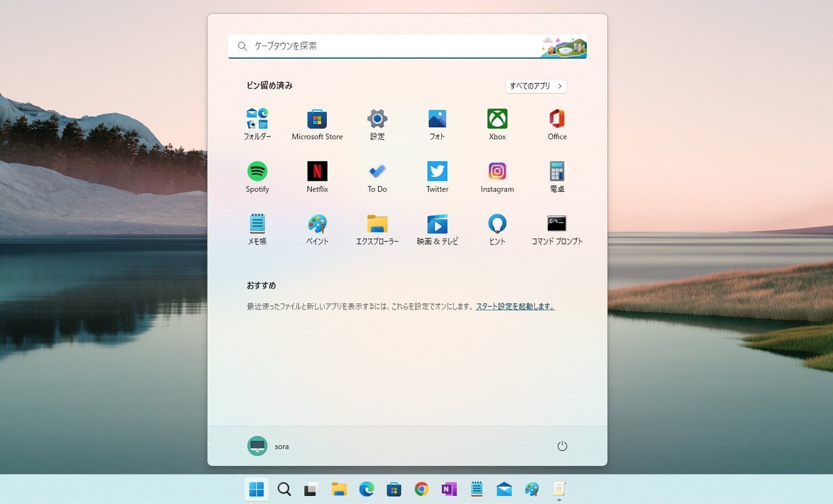The image size is (833, 504).
Task: Open the 設定 gear app
Action: point(377,124)
